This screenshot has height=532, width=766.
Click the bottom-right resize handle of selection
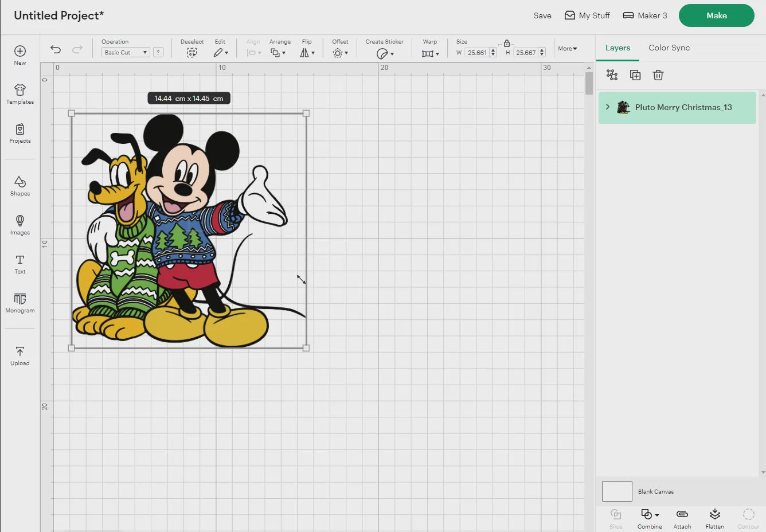point(306,348)
